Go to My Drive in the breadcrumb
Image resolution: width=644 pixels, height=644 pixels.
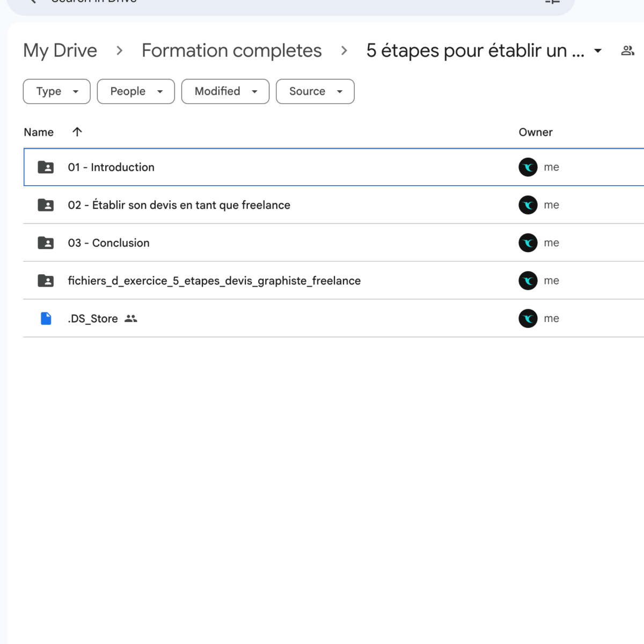click(x=60, y=51)
